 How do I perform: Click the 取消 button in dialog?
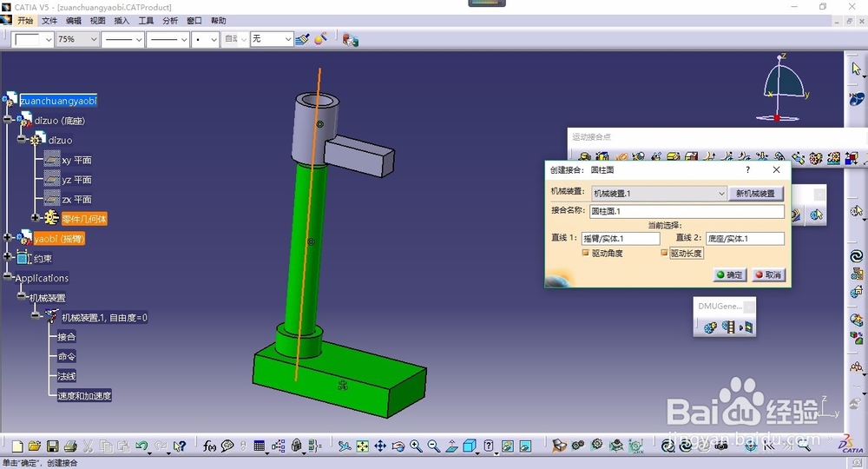[768, 274]
